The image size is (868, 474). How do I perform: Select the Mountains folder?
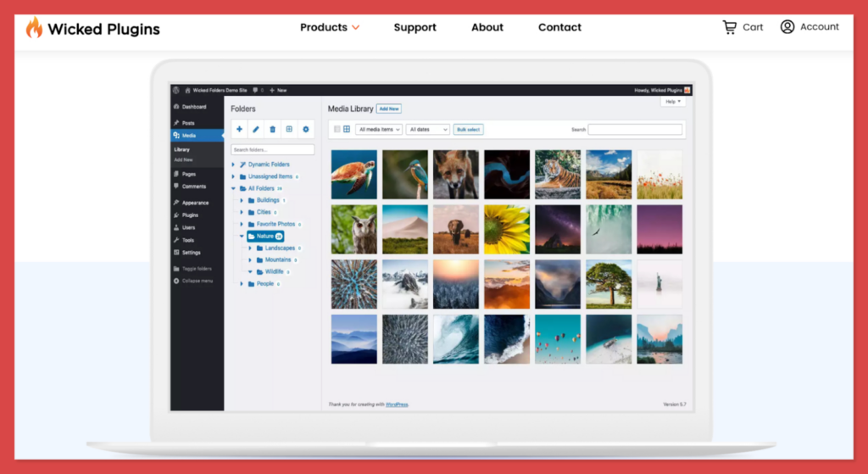click(277, 259)
